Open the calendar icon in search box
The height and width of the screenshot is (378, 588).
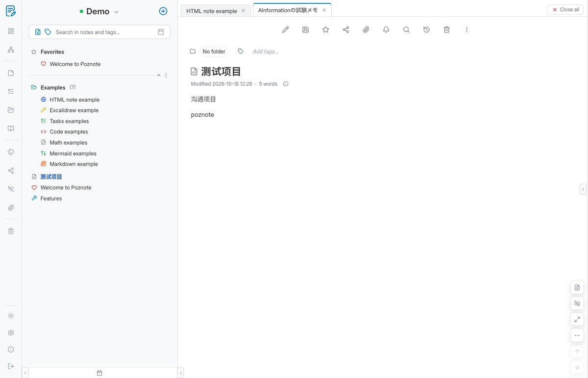point(161,32)
